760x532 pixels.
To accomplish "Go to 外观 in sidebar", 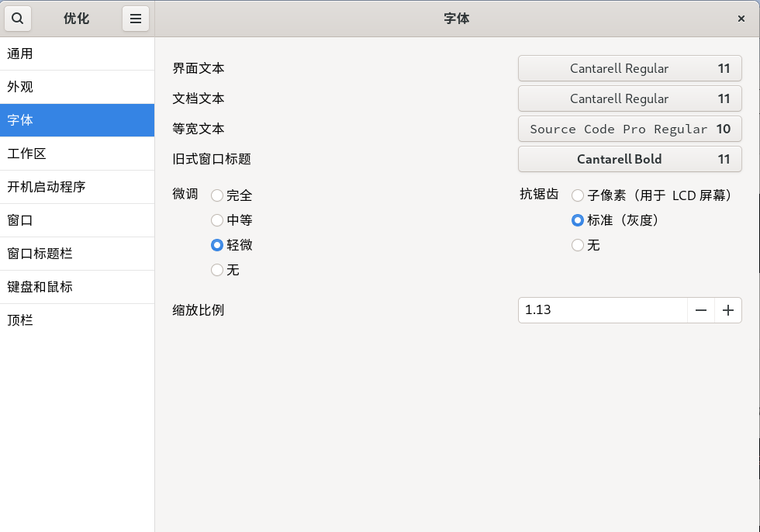I will point(77,87).
